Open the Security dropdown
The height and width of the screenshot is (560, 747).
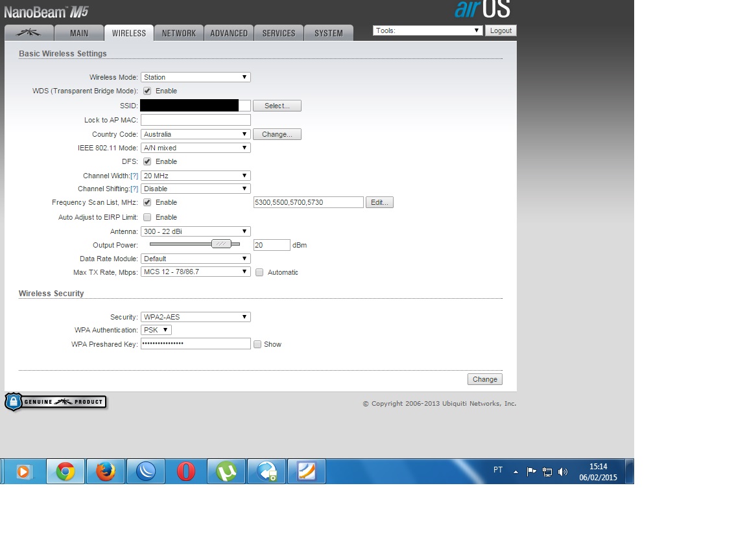coord(195,317)
